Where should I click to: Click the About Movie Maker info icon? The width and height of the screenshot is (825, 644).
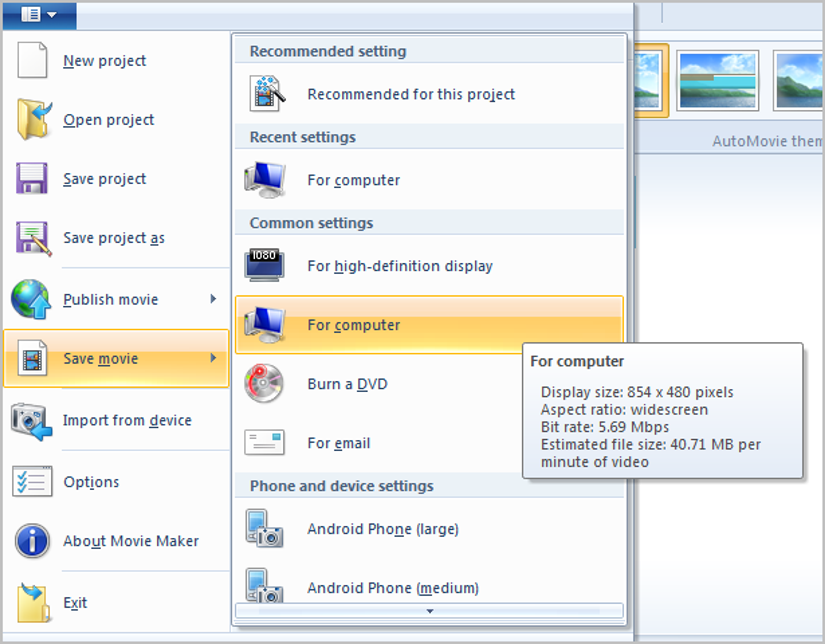[x=32, y=541]
